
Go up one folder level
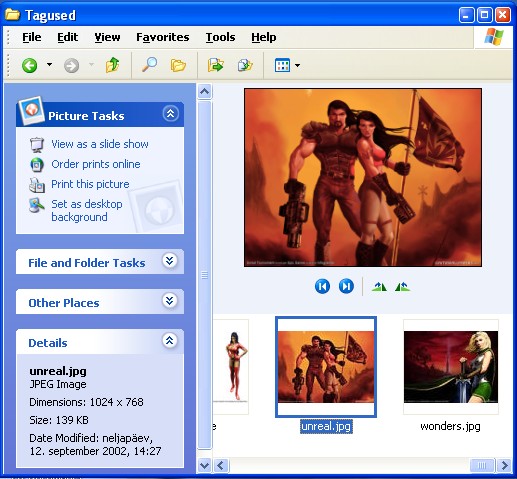pyautogui.click(x=113, y=65)
